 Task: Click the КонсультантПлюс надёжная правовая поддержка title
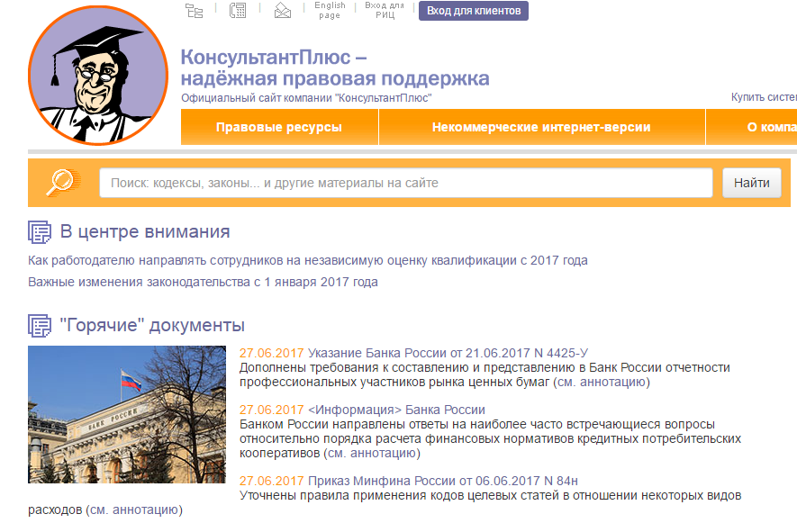(335, 68)
